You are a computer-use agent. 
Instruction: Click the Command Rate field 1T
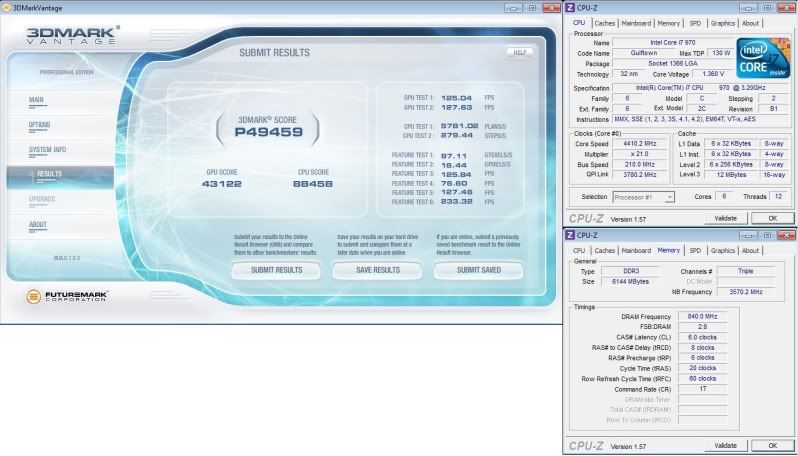point(702,389)
